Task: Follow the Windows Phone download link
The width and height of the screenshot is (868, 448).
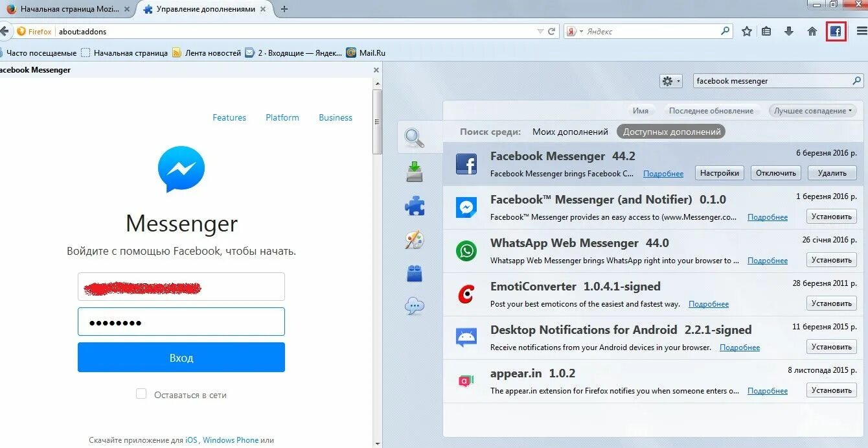Action: click(231, 440)
